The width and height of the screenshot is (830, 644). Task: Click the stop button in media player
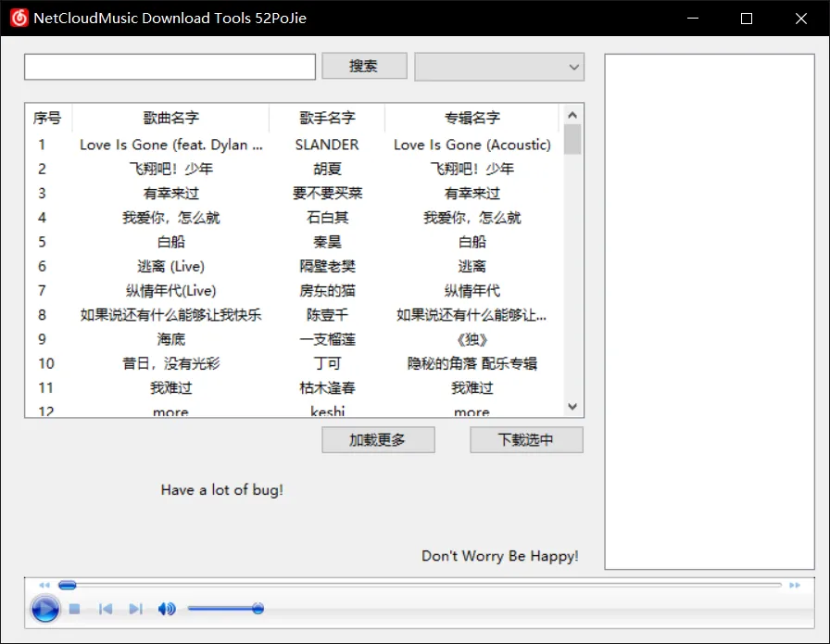(x=75, y=609)
